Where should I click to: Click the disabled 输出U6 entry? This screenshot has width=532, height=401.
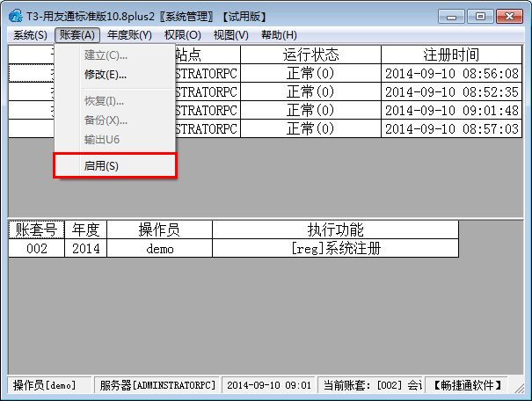[115, 139]
